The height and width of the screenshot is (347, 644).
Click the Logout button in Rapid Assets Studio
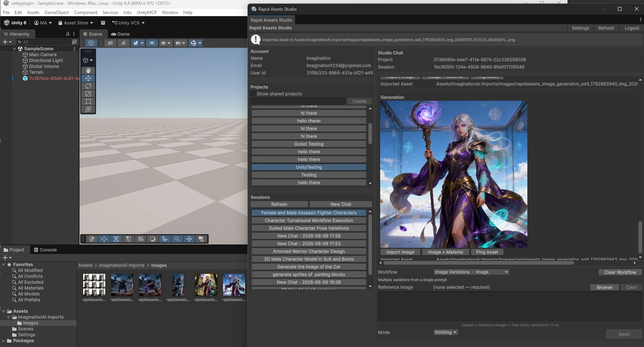click(x=632, y=28)
